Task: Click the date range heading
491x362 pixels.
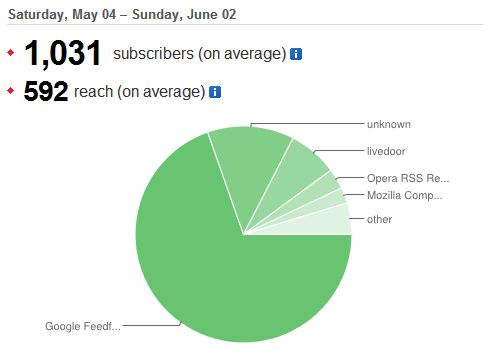Action: pos(122,15)
